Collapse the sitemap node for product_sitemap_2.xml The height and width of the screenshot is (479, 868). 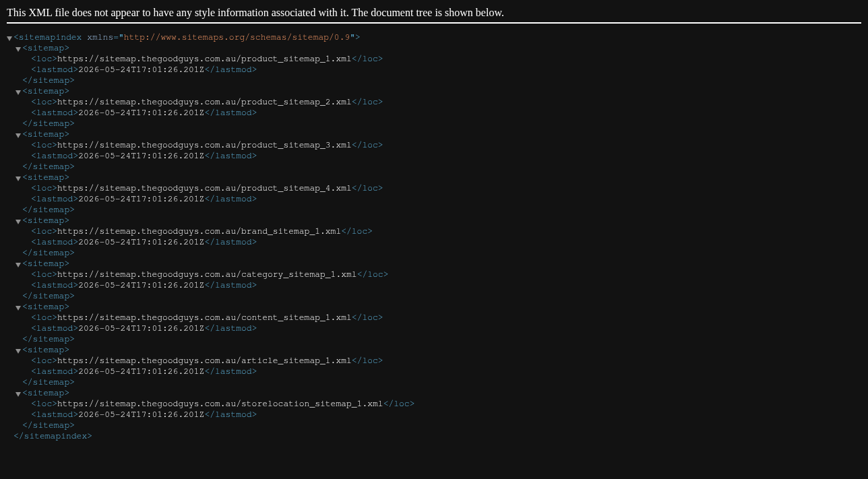click(18, 92)
